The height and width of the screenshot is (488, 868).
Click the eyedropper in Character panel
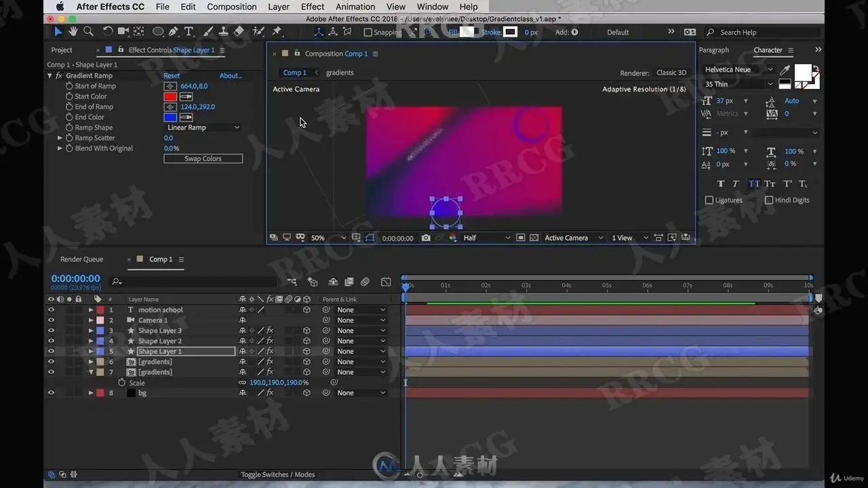pyautogui.click(x=785, y=70)
